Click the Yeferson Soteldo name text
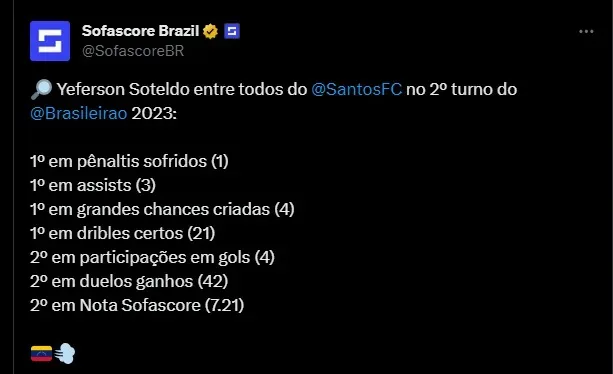Image resolution: width=613 pixels, height=374 pixels. pos(123,89)
